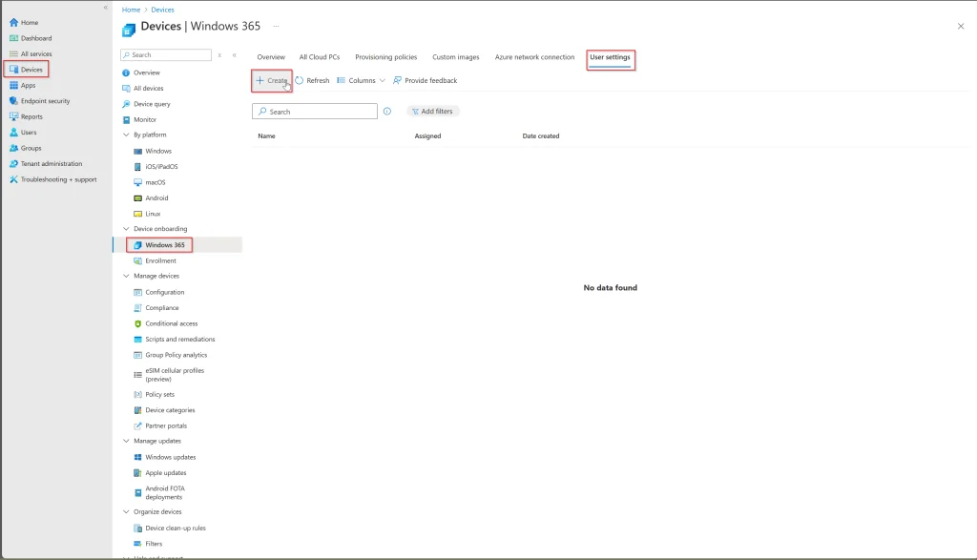Image resolution: width=977 pixels, height=560 pixels.
Task: Open Overview in the Devices menu
Action: (141, 73)
